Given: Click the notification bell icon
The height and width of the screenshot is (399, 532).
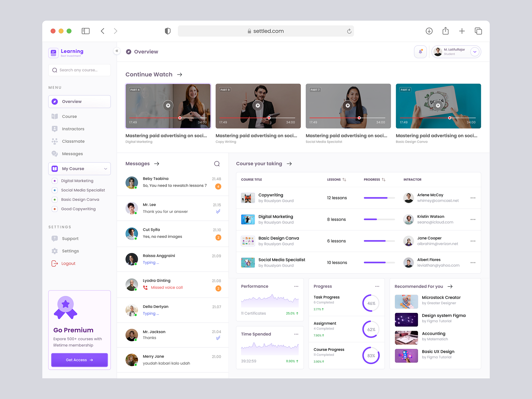Looking at the screenshot, I should click(x=420, y=52).
